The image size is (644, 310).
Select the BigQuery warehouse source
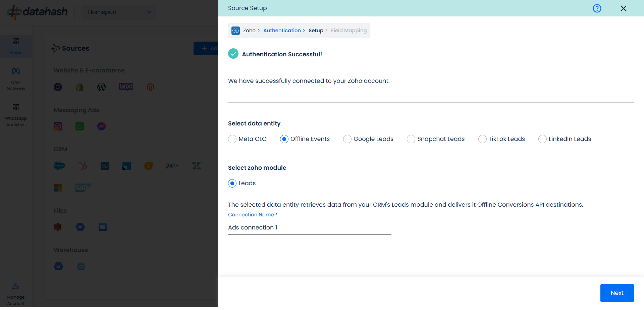tap(58, 267)
